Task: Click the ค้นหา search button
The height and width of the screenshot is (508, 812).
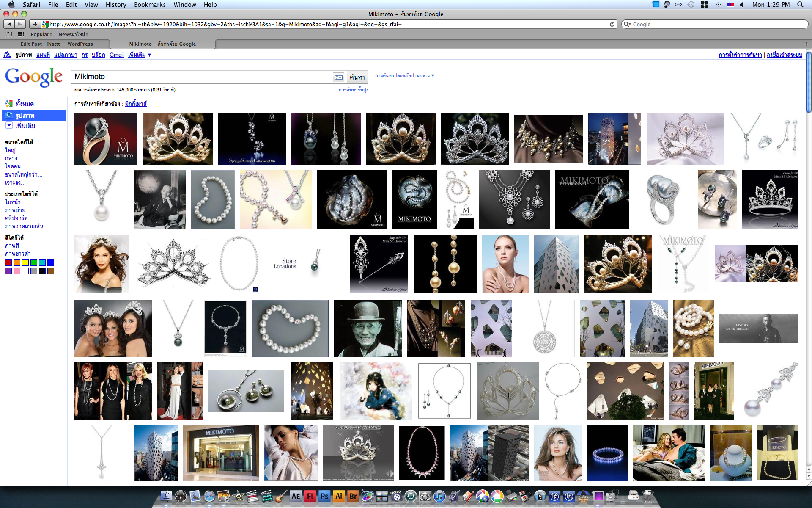Action: [357, 77]
